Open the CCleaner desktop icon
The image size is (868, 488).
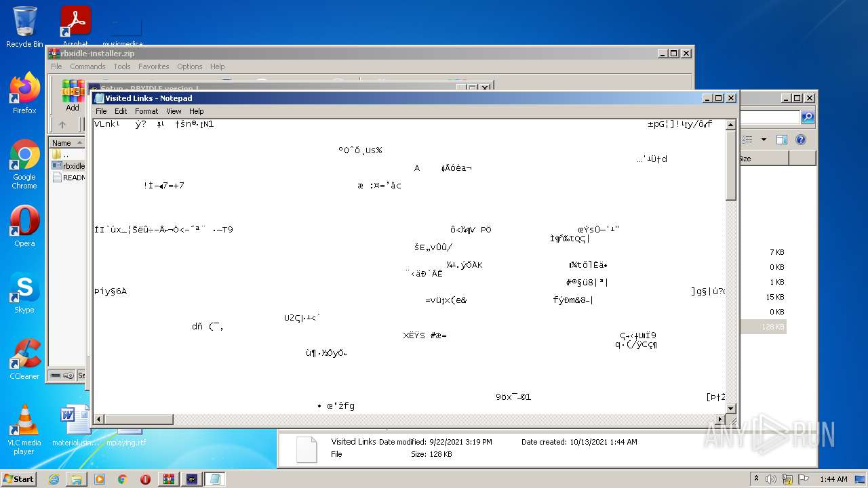(x=24, y=359)
